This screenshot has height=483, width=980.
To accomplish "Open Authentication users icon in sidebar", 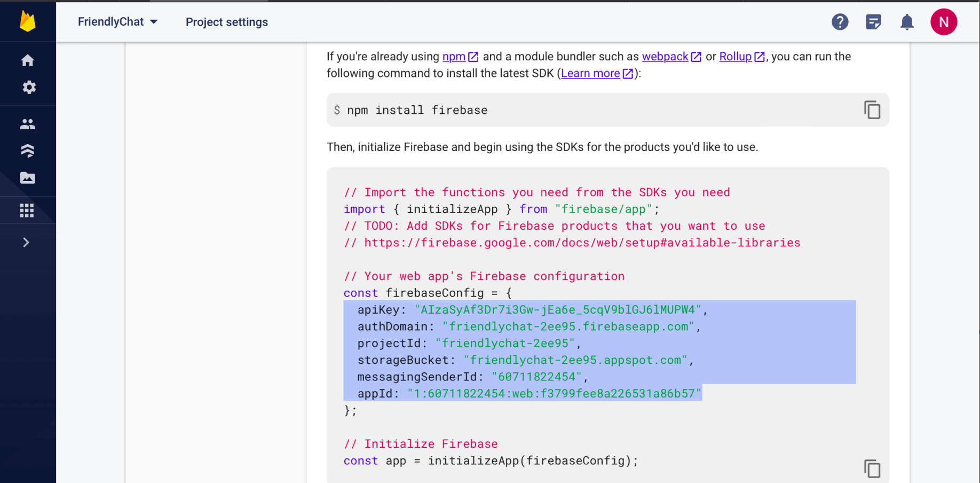I will pos(28,124).
